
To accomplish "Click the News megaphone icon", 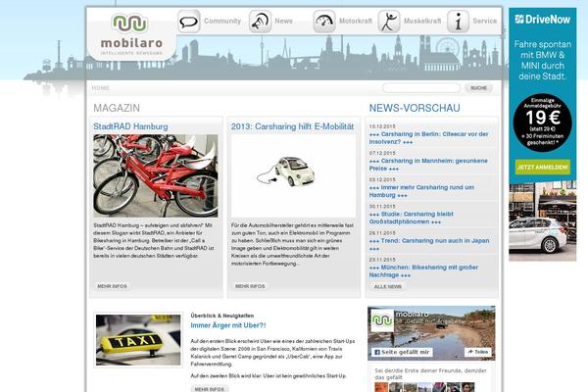I will [x=260, y=22].
